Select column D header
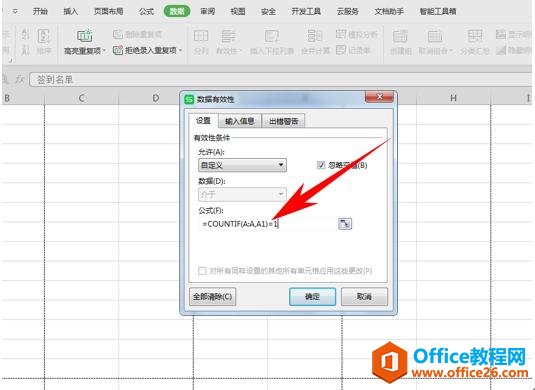This screenshot has height=390, width=535. pos(156,99)
